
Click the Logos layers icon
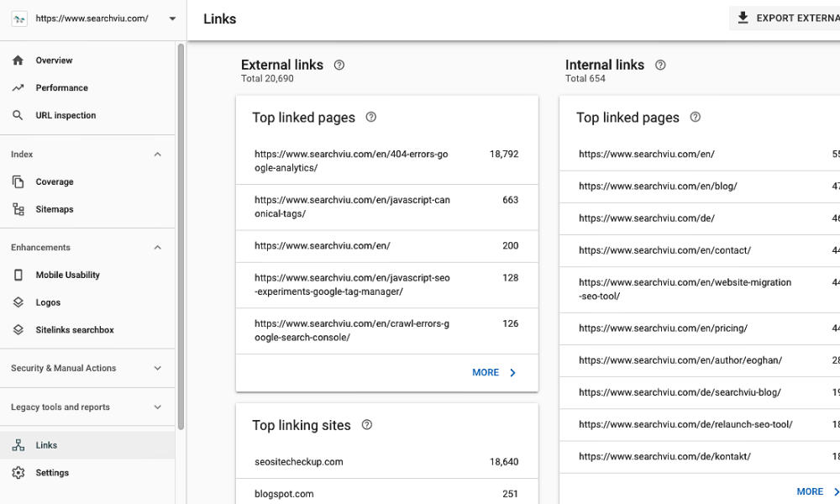(18, 302)
